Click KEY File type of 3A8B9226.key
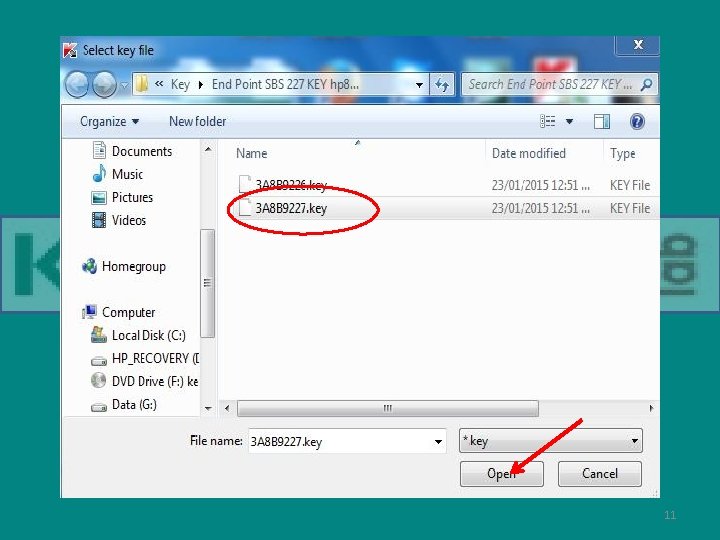Image resolution: width=720 pixels, height=540 pixels. 630,186
